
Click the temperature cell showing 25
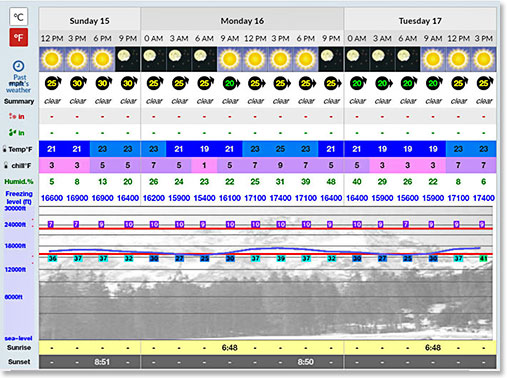280,149
